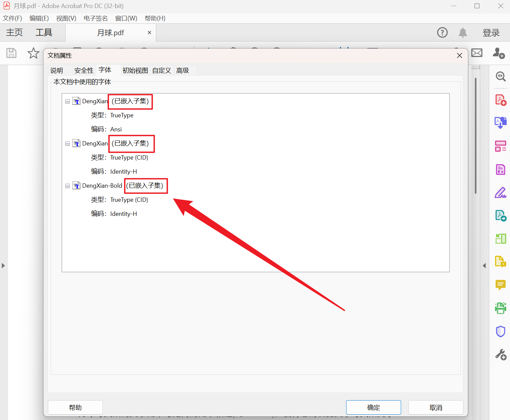Viewport: 510px width, 420px height.
Task: Open the green Organize Pages tool
Action: (x=501, y=239)
